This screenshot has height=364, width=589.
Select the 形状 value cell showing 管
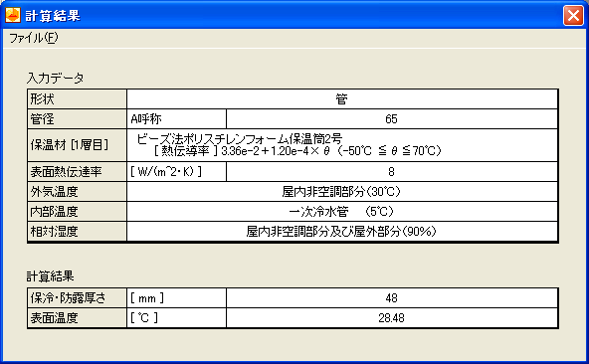tap(342, 99)
